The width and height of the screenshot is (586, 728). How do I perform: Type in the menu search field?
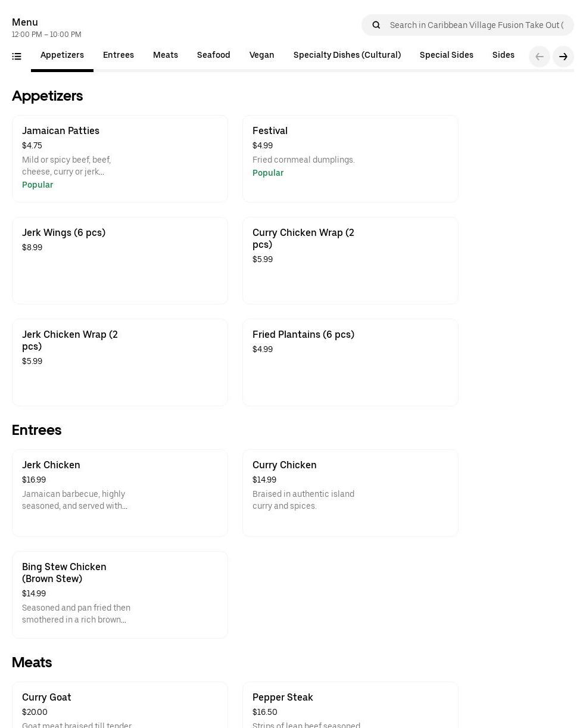pyautogui.click(x=476, y=25)
